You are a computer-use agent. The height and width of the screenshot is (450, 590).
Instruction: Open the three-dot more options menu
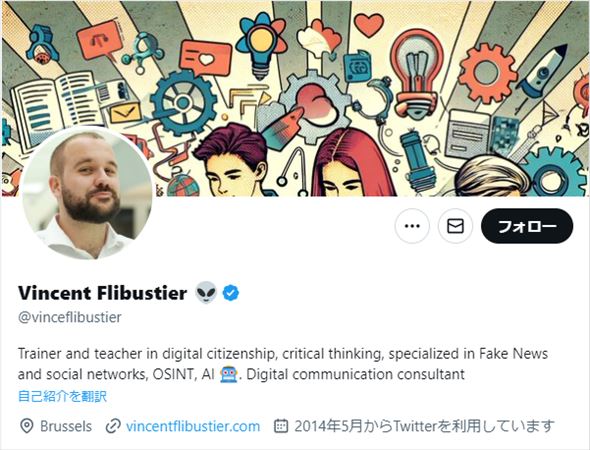[x=412, y=226]
